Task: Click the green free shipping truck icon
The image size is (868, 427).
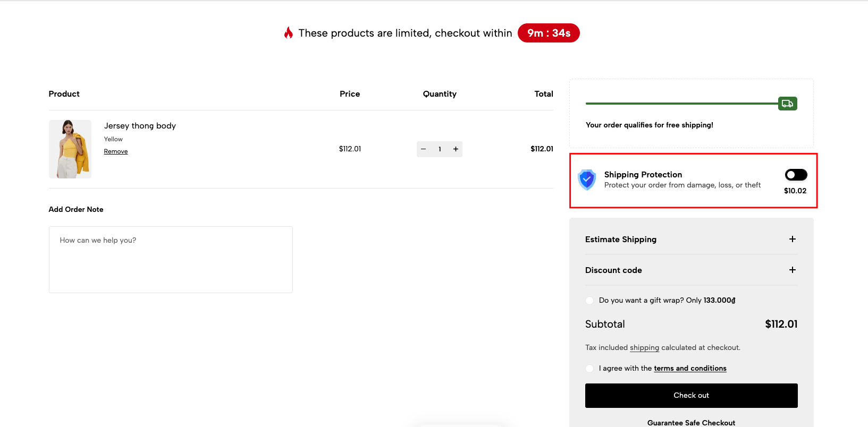Action: click(x=787, y=104)
